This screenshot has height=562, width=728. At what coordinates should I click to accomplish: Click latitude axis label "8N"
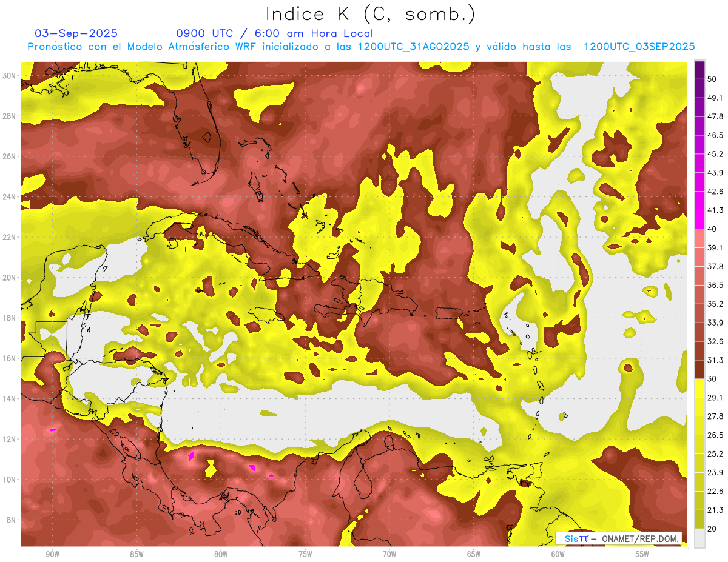pyautogui.click(x=11, y=520)
